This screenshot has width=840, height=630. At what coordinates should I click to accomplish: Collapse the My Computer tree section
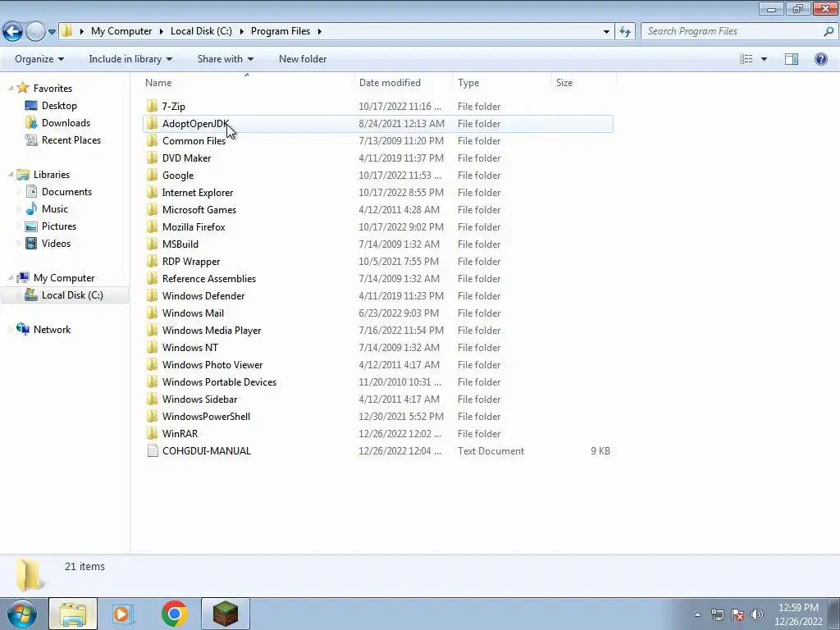[x=11, y=278]
